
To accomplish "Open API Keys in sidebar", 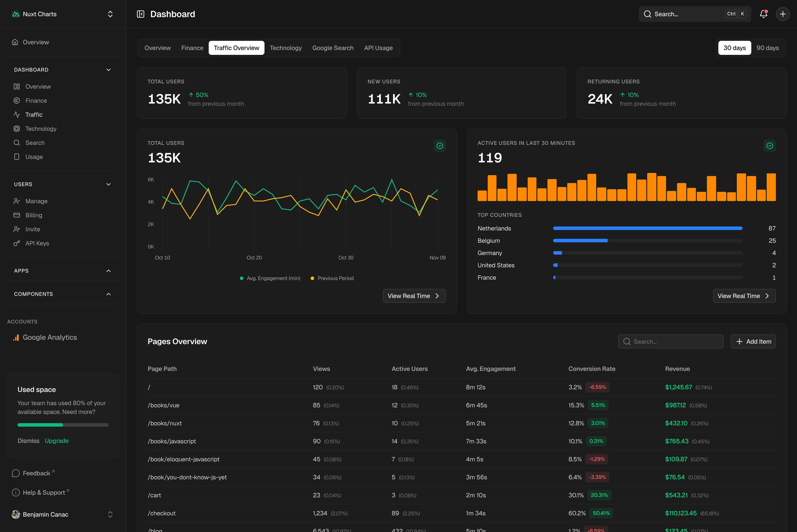I will click(37, 243).
